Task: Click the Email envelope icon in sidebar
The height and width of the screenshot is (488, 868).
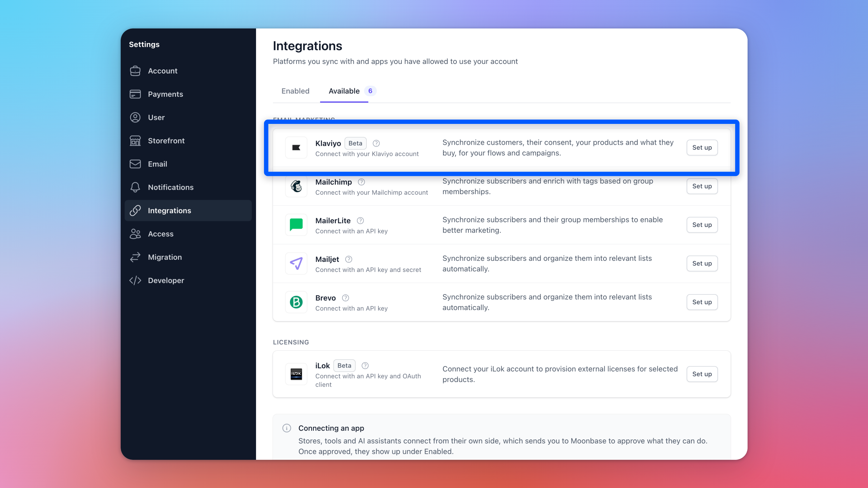Action: pos(135,164)
